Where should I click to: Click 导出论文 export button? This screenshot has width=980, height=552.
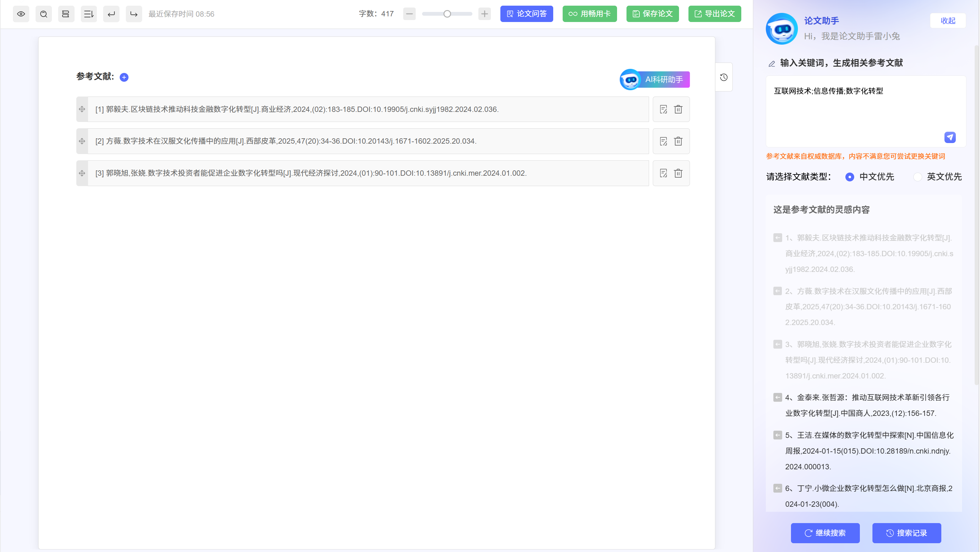pos(715,14)
